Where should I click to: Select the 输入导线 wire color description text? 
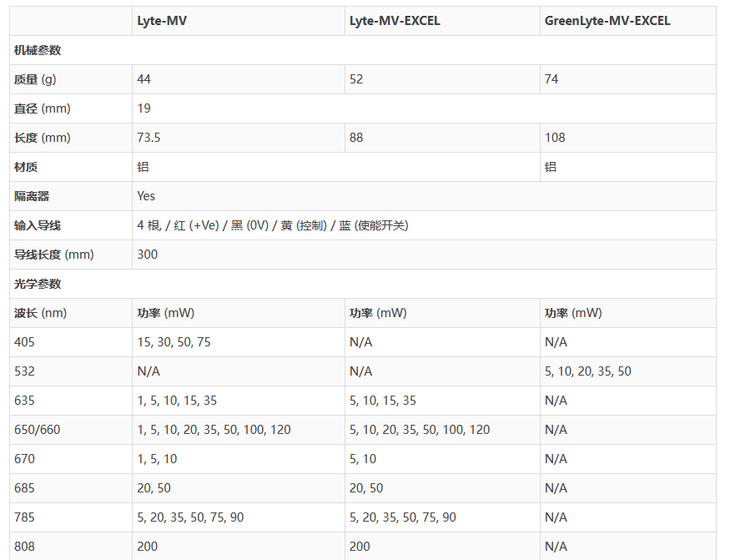[x=272, y=225]
